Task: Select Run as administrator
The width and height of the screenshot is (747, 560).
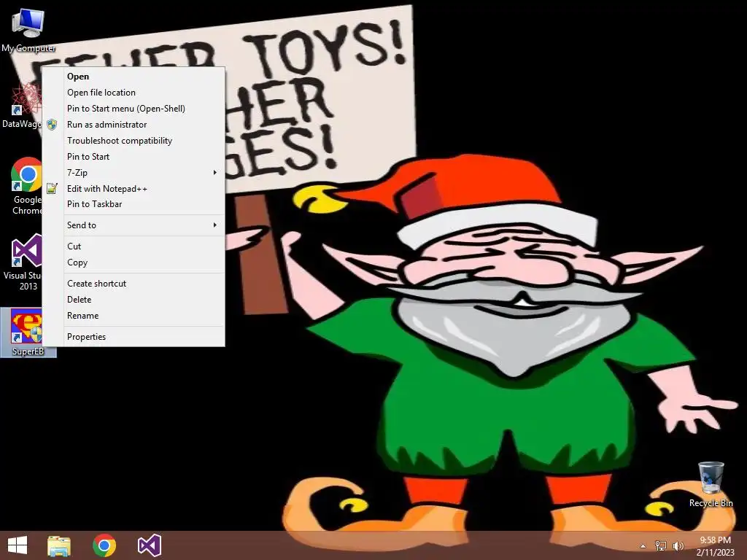Action: tap(133, 124)
